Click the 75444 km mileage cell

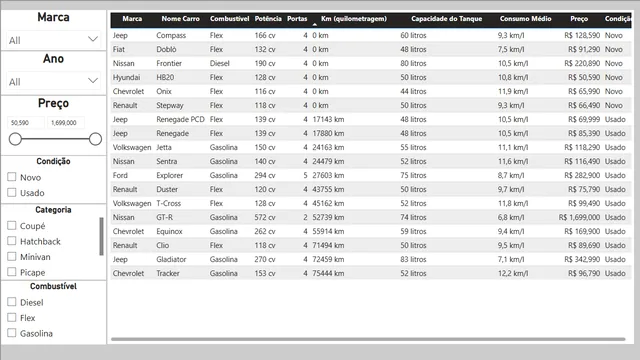pos(328,273)
